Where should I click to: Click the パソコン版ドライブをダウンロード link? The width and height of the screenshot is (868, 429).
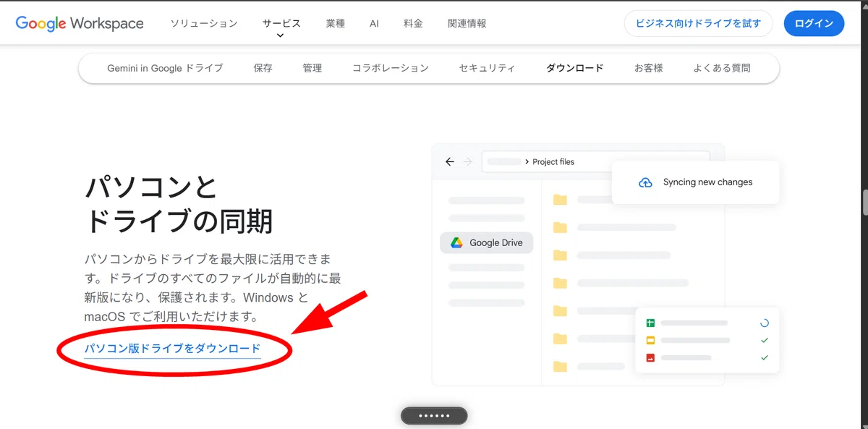coord(172,349)
